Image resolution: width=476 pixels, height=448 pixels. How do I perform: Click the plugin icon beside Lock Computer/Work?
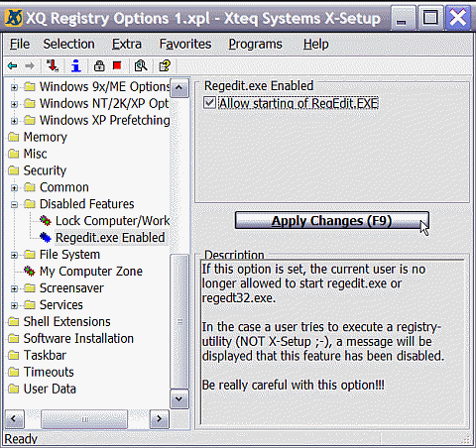pos(46,220)
